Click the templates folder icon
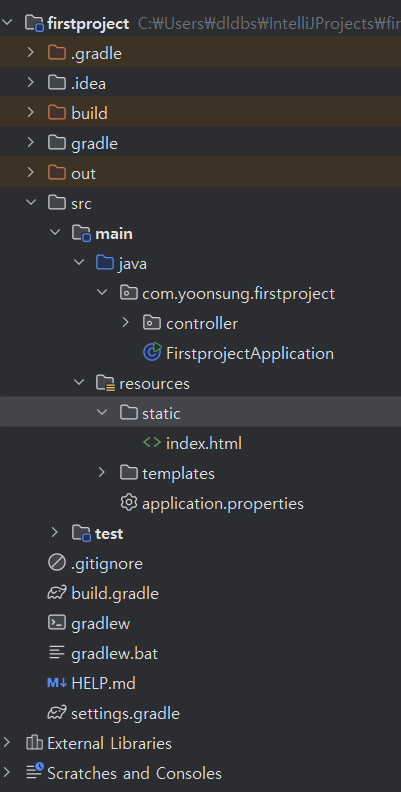 (129, 473)
